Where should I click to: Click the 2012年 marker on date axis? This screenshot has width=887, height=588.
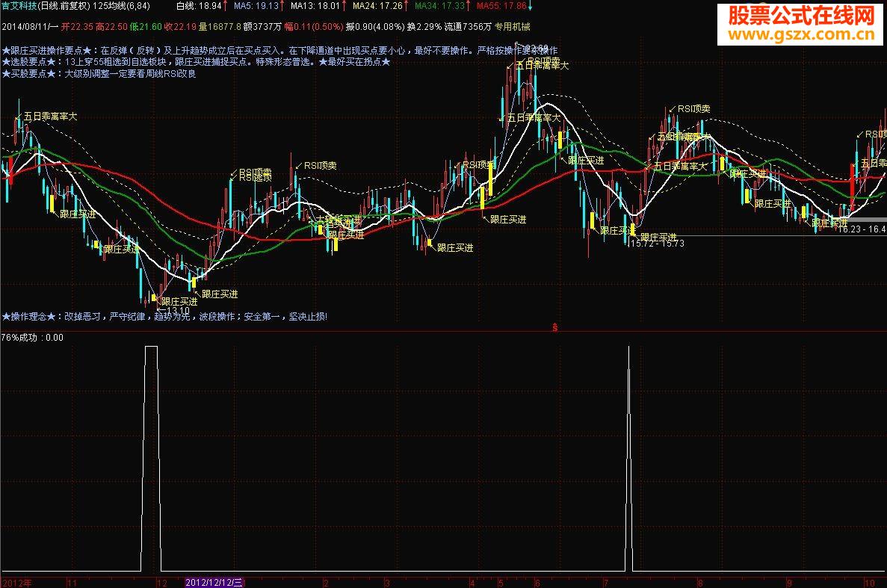point(17,583)
